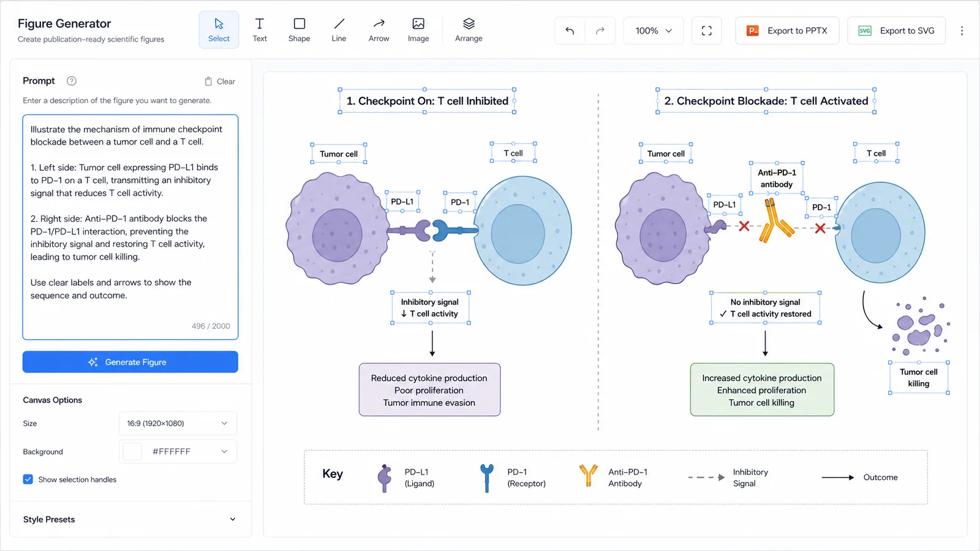Image resolution: width=980 pixels, height=551 pixels.
Task: Select the blue T cell in right panel
Action: tap(880, 232)
